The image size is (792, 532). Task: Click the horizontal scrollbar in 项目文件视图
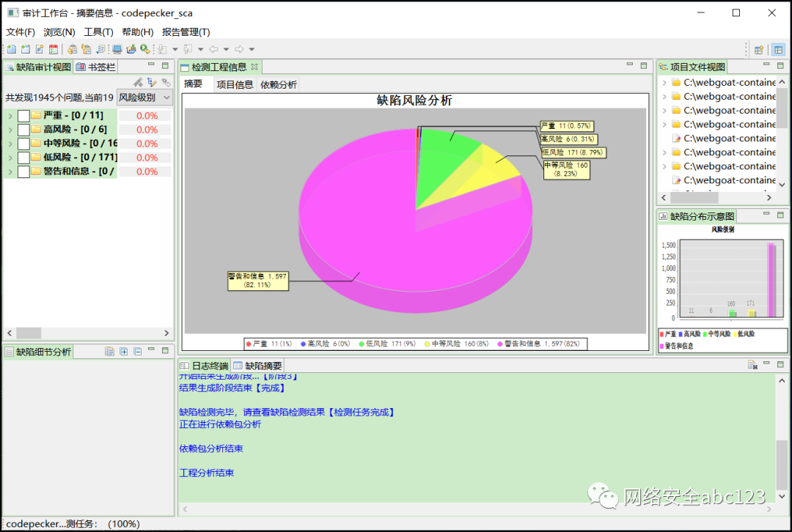[693, 197]
